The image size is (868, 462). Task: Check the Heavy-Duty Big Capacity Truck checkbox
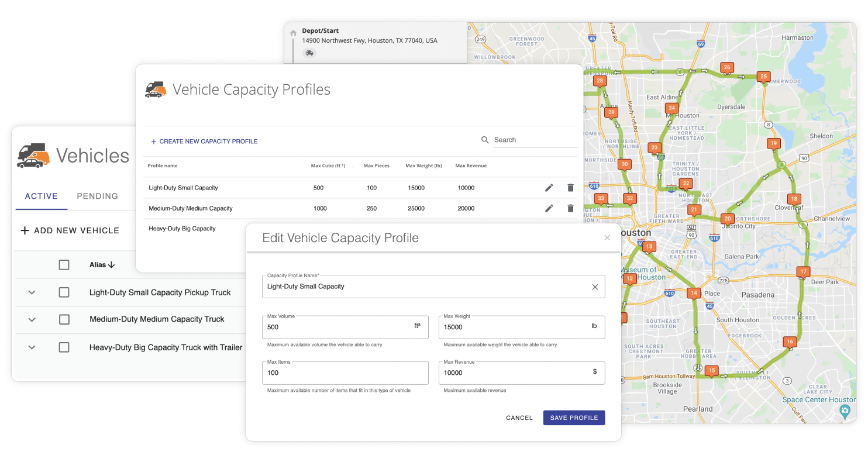click(x=64, y=347)
